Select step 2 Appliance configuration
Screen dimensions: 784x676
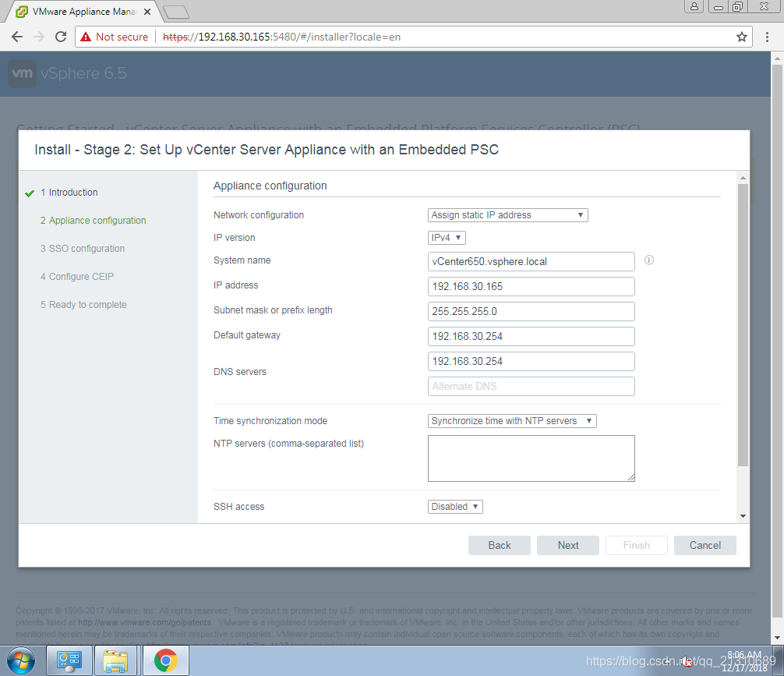(93, 221)
